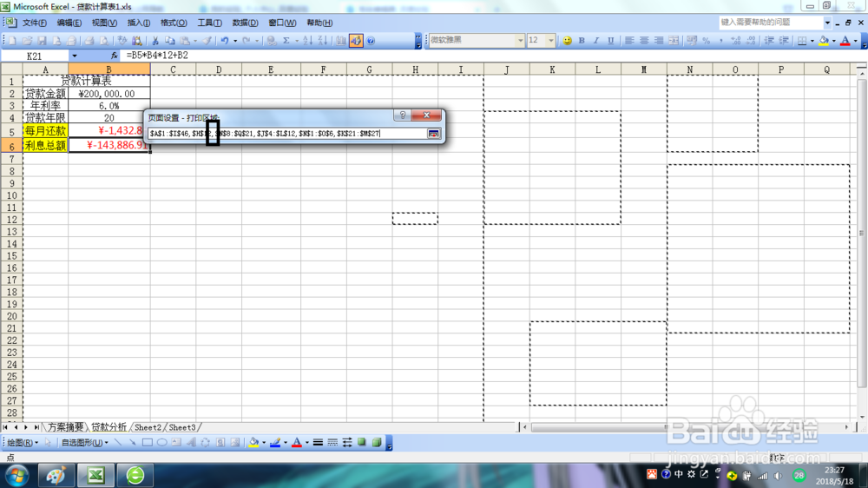Click the Increase Indent icon
Image resolution: width=868 pixels, height=488 pixels.
point(785,41)
